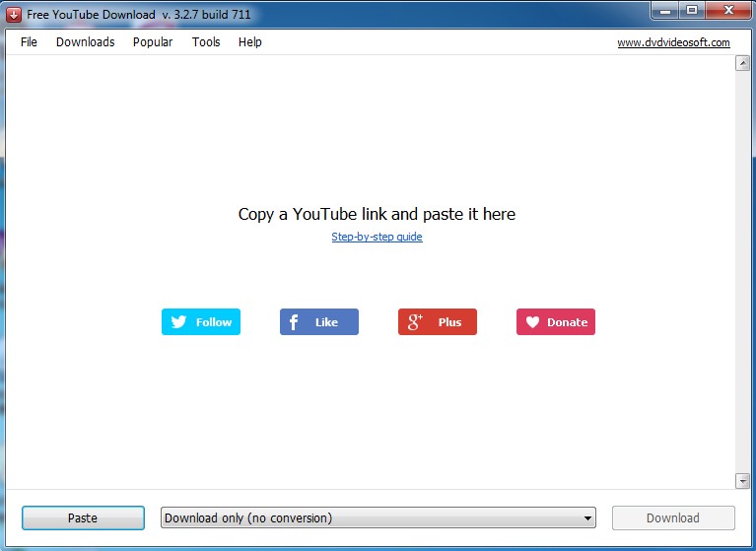Minimize the Free YouTube Download window
756x551 pixels.
(665, 10)
